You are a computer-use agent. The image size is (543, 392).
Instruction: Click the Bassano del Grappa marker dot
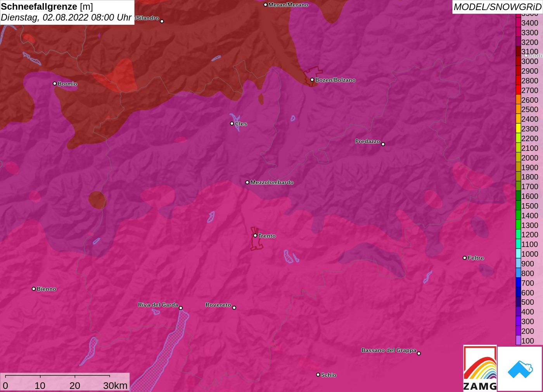419,353
